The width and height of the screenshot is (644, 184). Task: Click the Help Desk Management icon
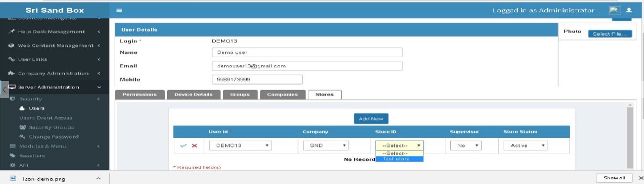click(x=11, y=32)
